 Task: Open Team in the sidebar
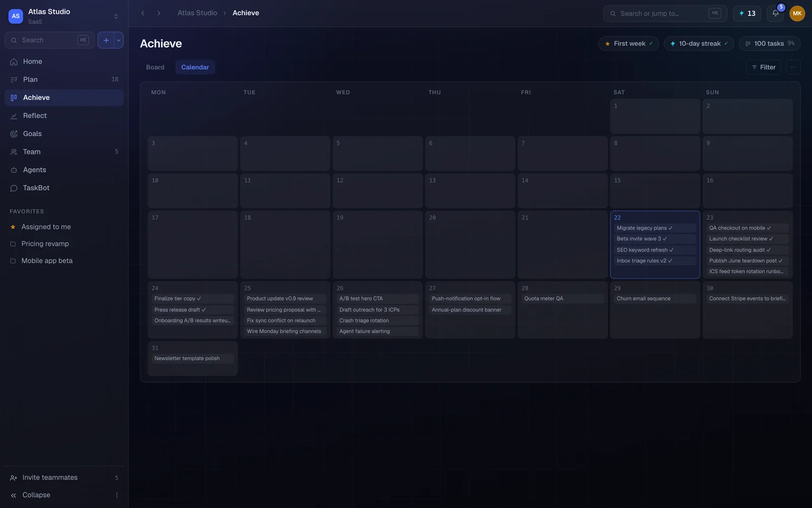[x=64, y=152]
